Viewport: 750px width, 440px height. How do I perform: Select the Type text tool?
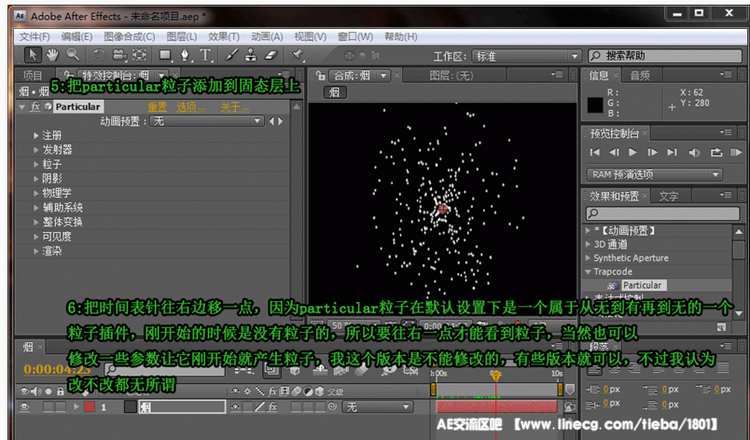(x=205, y=55)
